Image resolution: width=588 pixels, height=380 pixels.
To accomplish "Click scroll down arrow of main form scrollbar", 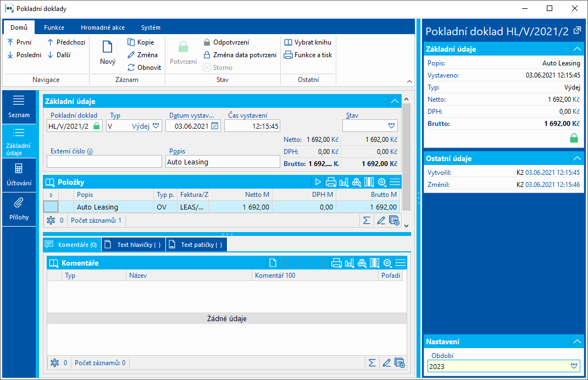I will (406, 226).
